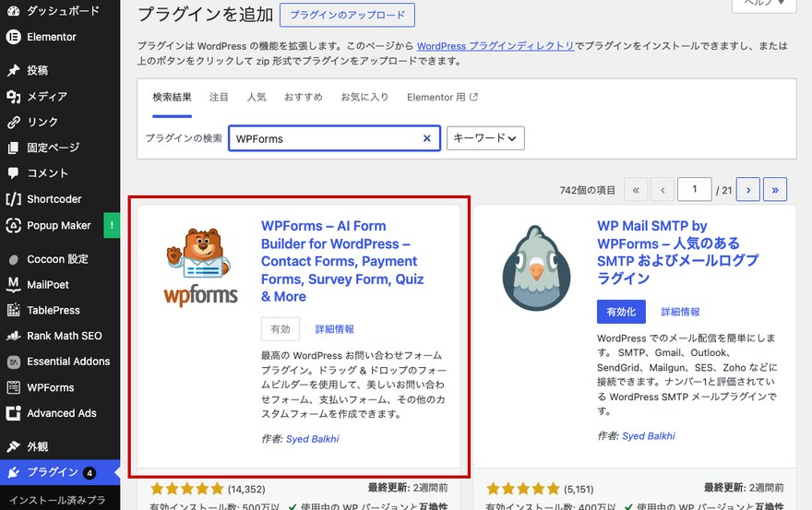Jump to the last results page
Image resolution: width=812 pixels, height=510 pixels.
coord(775,189)
